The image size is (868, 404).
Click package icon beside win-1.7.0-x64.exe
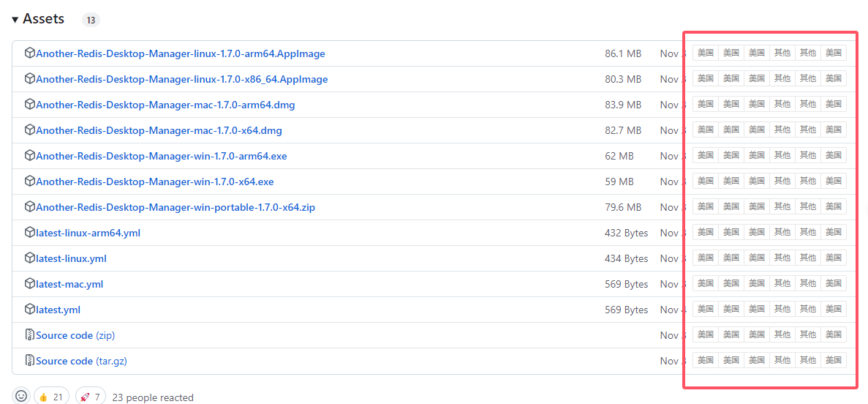[30, 182]
